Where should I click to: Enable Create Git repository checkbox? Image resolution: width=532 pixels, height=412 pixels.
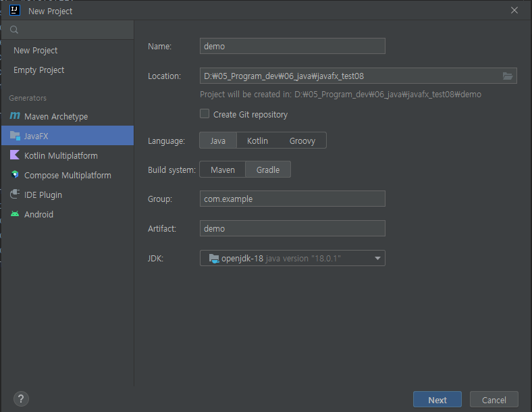click(205, 113)
